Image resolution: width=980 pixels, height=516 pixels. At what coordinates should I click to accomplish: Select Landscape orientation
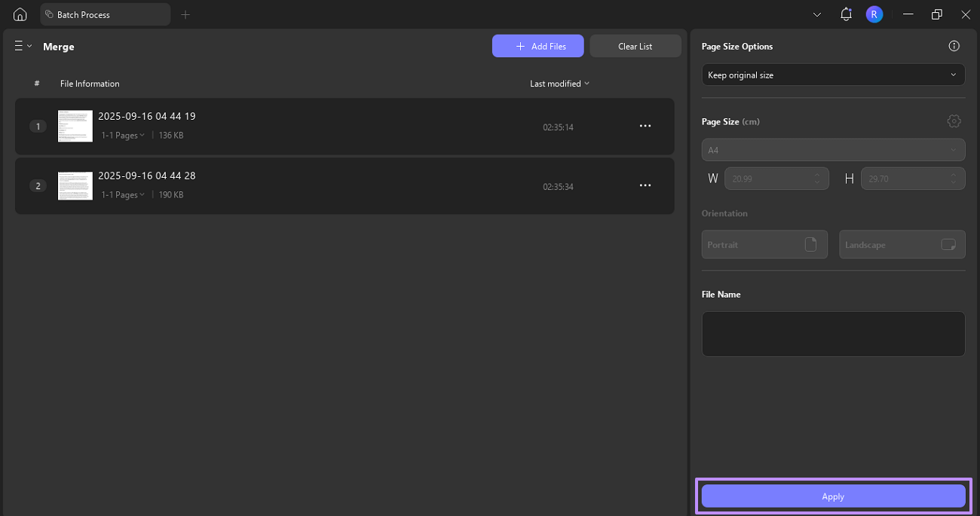click(x=902, y=245)
